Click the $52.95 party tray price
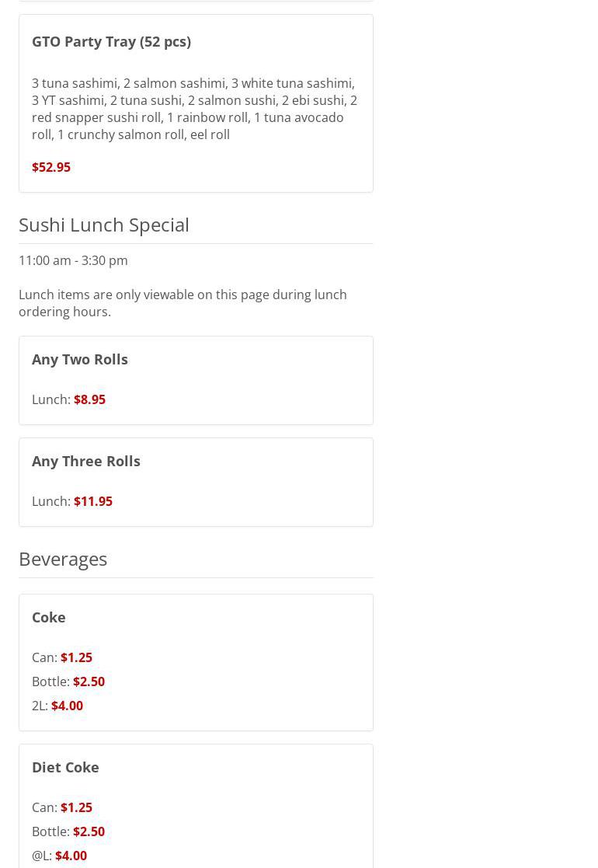Image resolution: width=598 pixels, height=868 pixels. point(51,167)
